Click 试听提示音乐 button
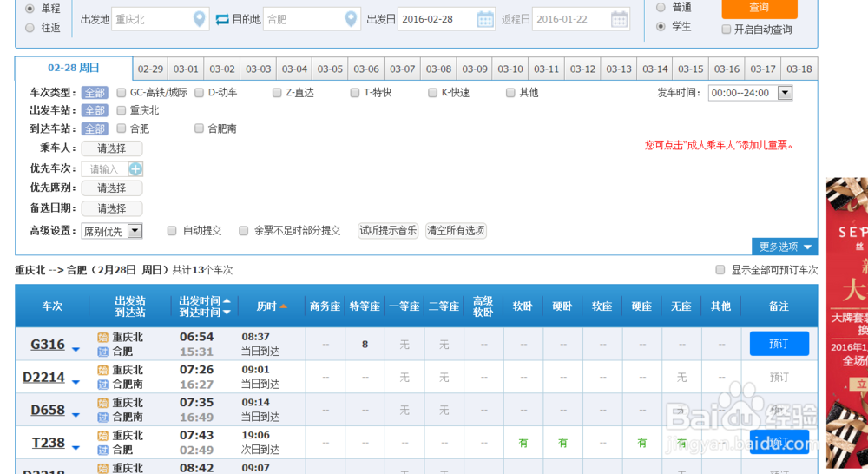868x474 pixels. click(x=388, y=230)
